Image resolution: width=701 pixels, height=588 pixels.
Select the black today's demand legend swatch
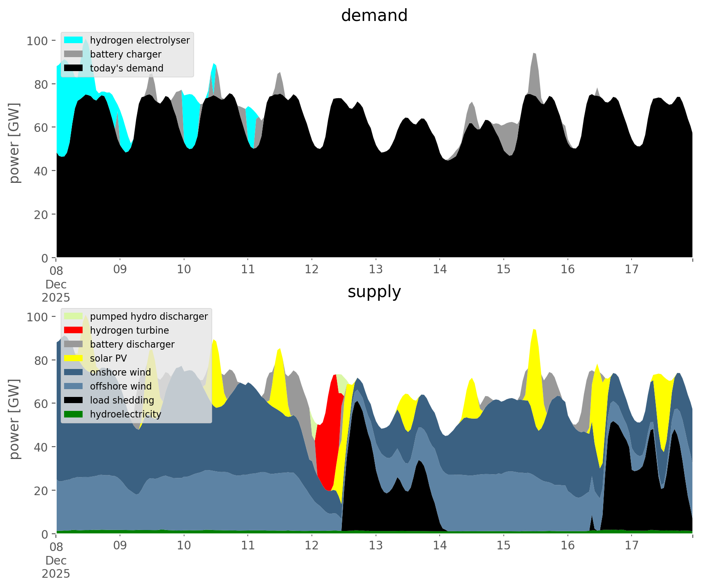pos(73,68)
